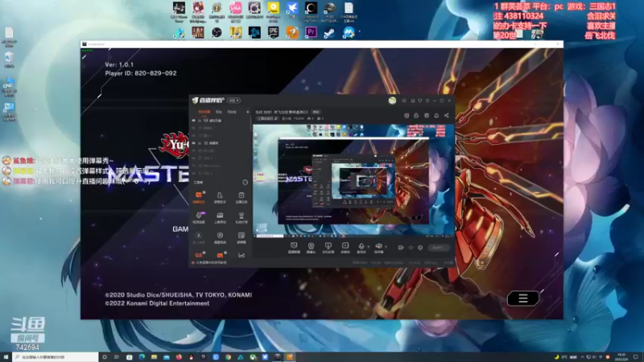Open Microsoft Edge from the taskbar

point(142,357)
